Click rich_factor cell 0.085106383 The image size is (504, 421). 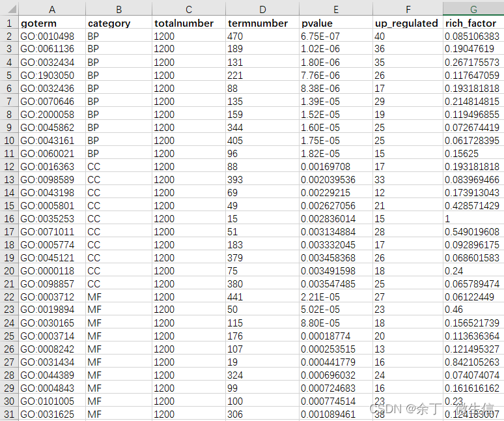(x=473, y=36)
